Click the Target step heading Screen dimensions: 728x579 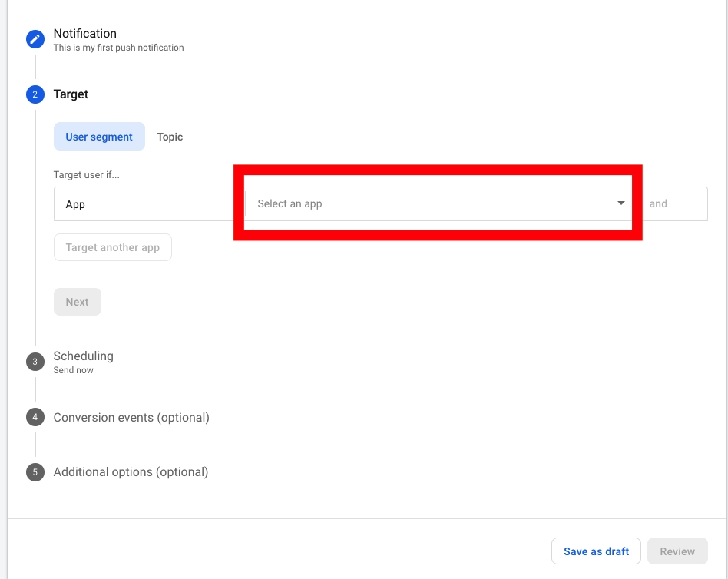tap(71, 94)
